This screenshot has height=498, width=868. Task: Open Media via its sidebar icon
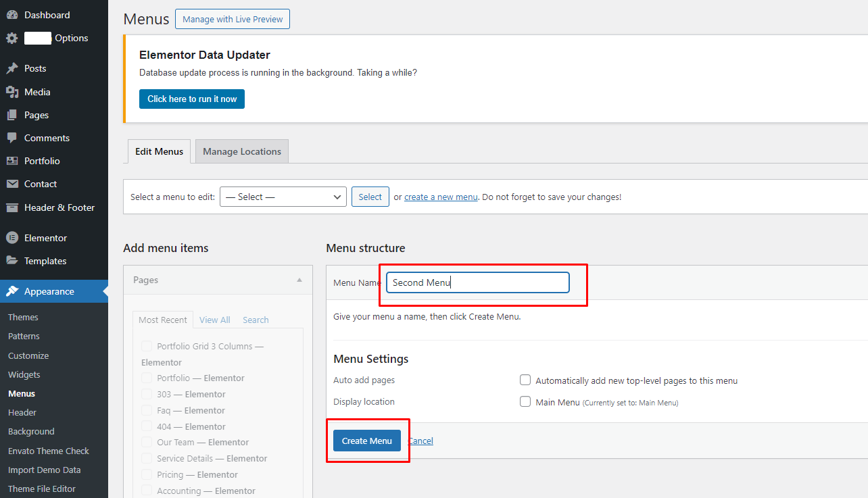pos(12,92)
